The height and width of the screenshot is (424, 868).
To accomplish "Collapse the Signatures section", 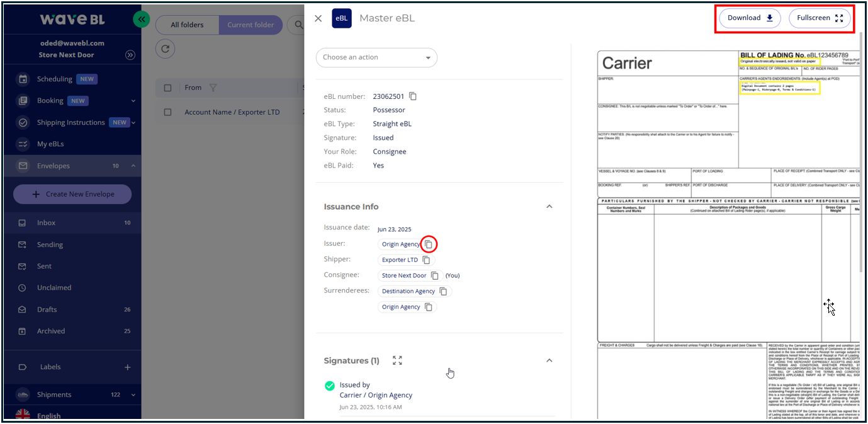I will [x=549, y=360].
